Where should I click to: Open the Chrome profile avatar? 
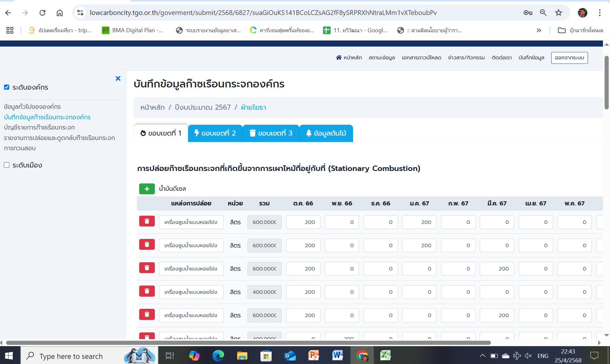point(583,13)
